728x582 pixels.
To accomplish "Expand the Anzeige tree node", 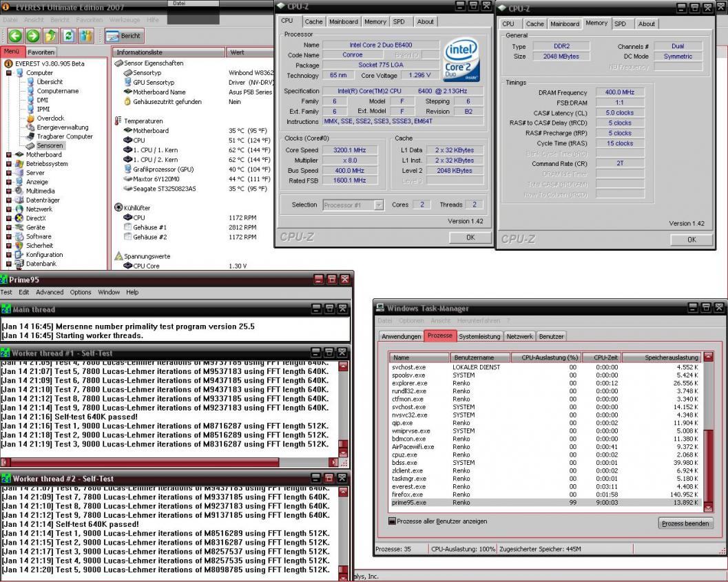I will (9, 182).
